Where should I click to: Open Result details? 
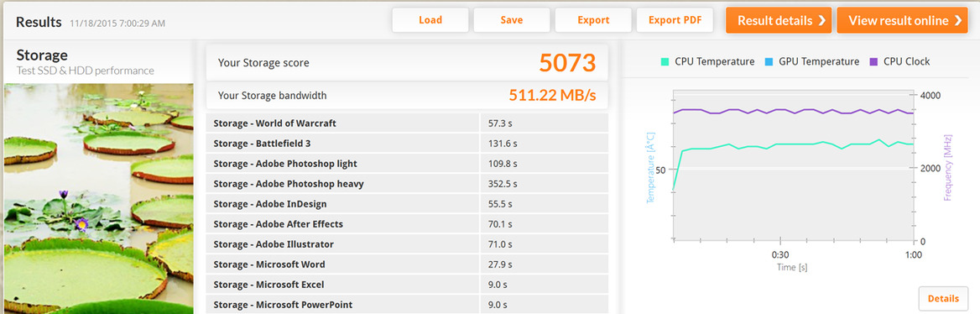tap(779, 21)
